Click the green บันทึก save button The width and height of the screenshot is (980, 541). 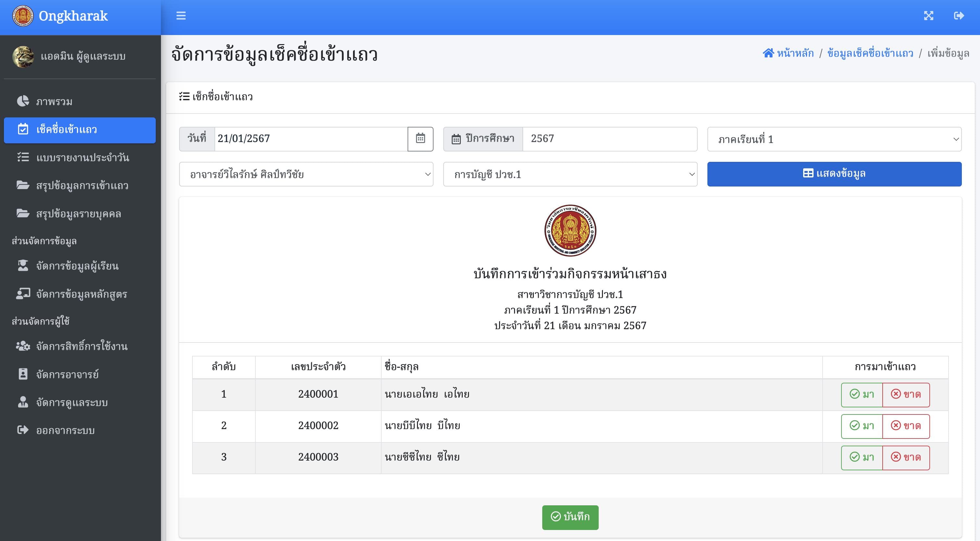click(x=570, y=517)
